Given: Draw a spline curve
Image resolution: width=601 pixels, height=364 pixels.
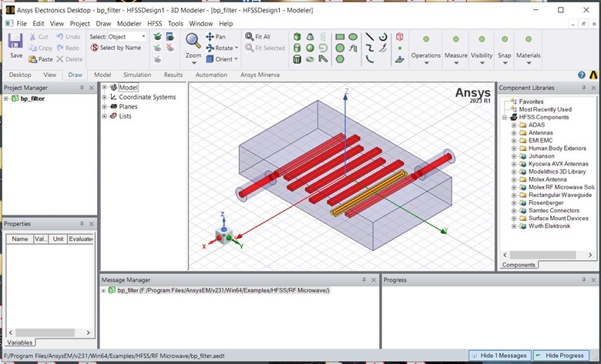Looking at the screenshot, I should click(370, 48).
